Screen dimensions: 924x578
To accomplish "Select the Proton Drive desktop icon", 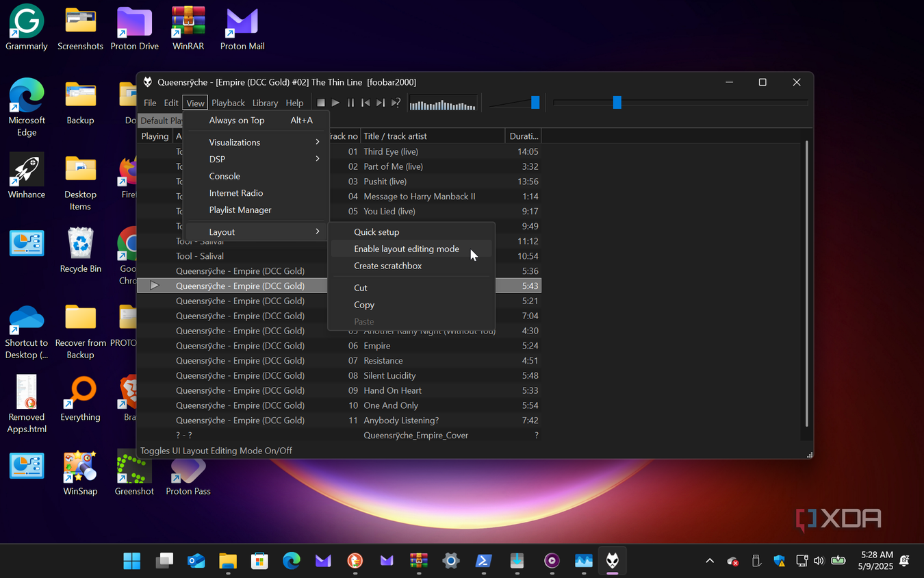I will tap(134, 28).
